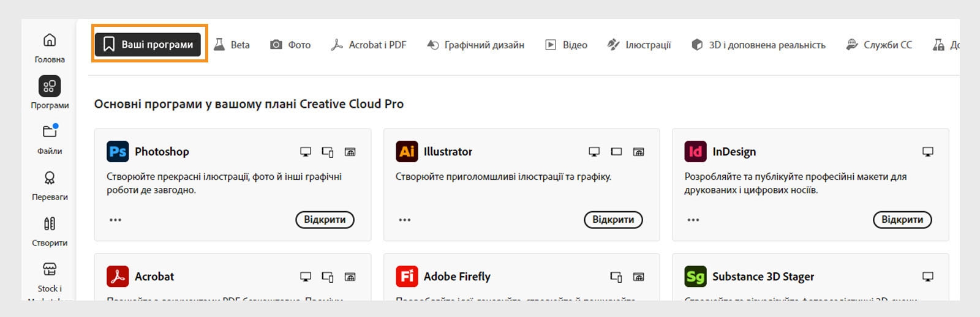Click the InDesign Id app icon
This screenshot has width=980, height=317.
[695, 151]
